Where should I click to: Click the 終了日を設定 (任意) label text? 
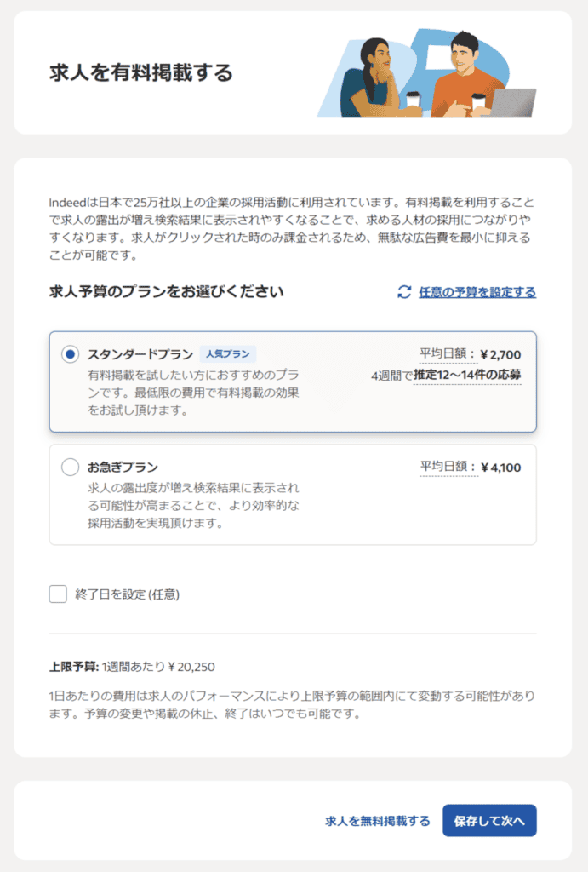tap(128, 594)
